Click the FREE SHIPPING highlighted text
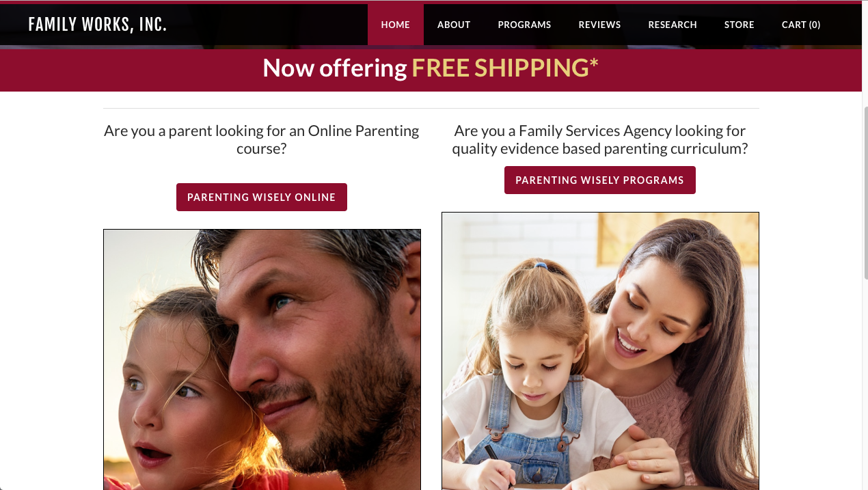 (x=500, y=68)
